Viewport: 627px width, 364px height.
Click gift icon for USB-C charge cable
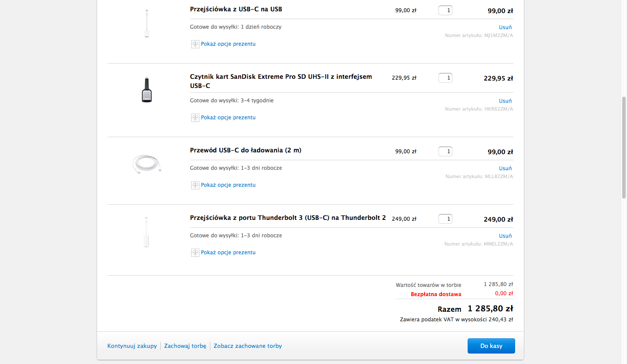click(195, 185)
